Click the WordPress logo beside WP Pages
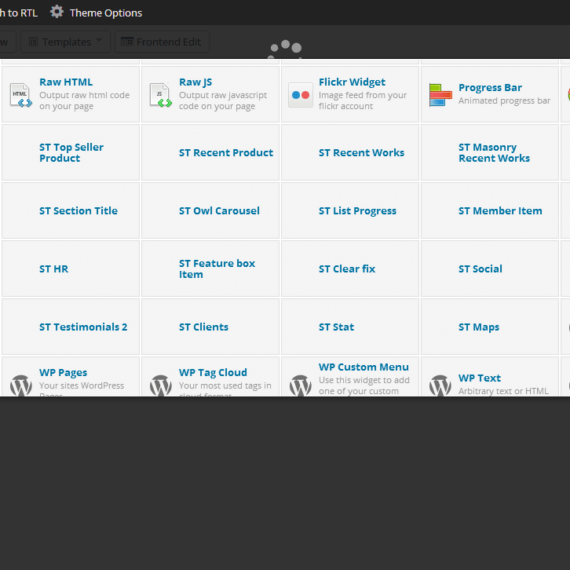This screenshot has width=570, height=570. (x=21, y=385)
